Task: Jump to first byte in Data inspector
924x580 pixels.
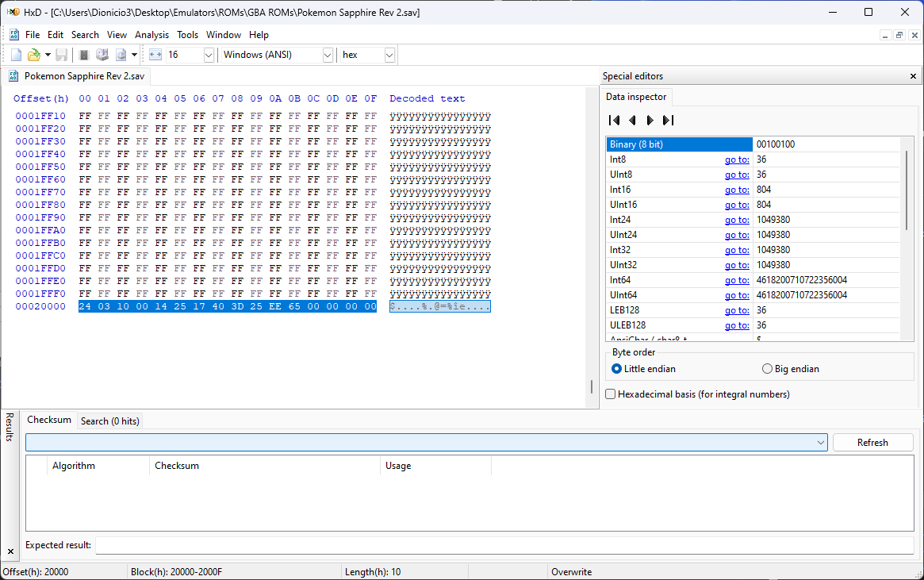Action: [614, 121]
